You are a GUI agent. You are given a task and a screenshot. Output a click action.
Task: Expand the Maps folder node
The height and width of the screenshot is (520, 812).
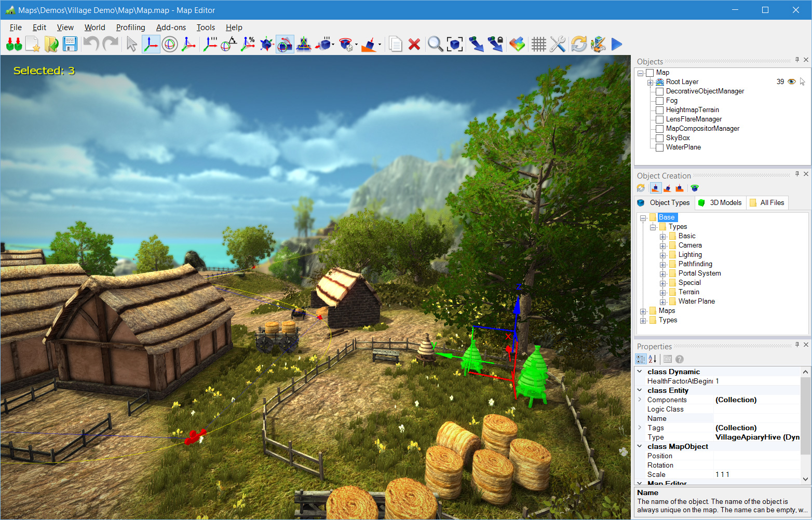[643, 311]
